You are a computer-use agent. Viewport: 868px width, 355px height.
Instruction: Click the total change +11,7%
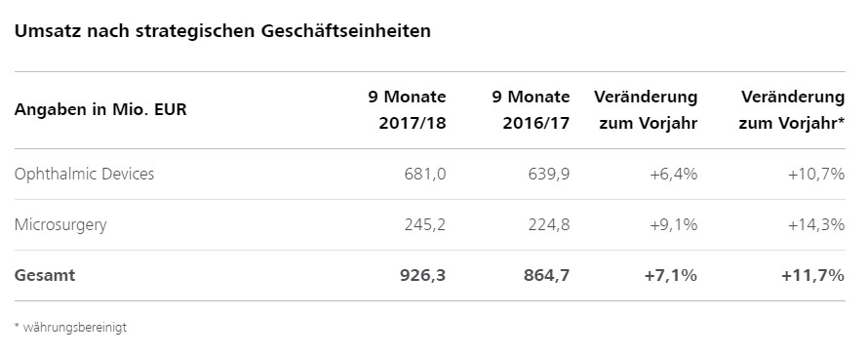coord(813,275)
